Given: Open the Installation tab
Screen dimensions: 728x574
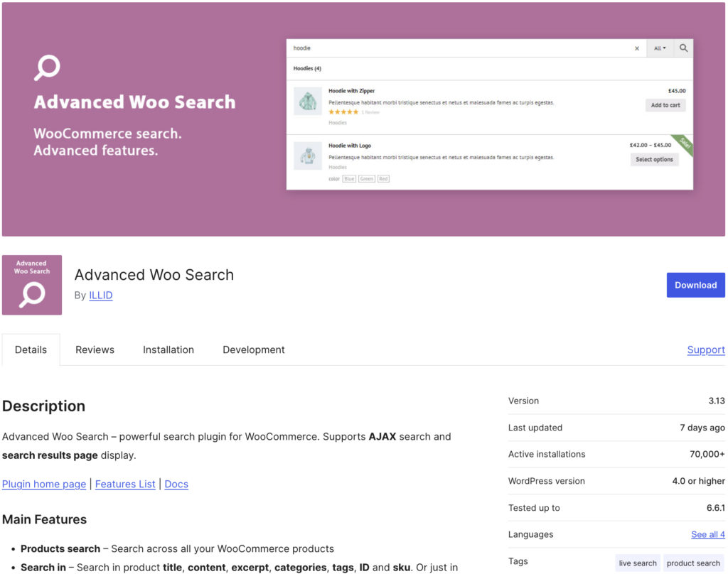Looking at the screenshot, I should pyautogui.click(x=168, y=350).
